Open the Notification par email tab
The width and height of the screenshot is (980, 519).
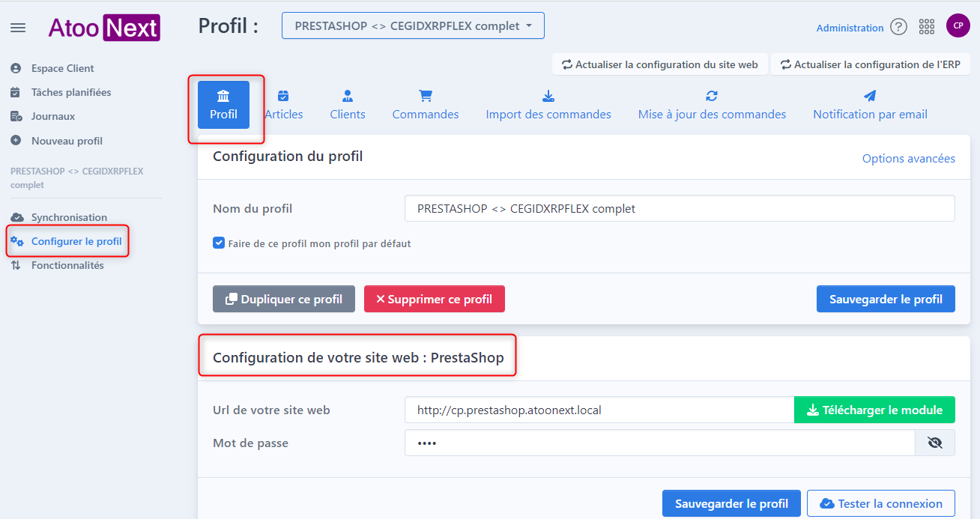(870, 105)
